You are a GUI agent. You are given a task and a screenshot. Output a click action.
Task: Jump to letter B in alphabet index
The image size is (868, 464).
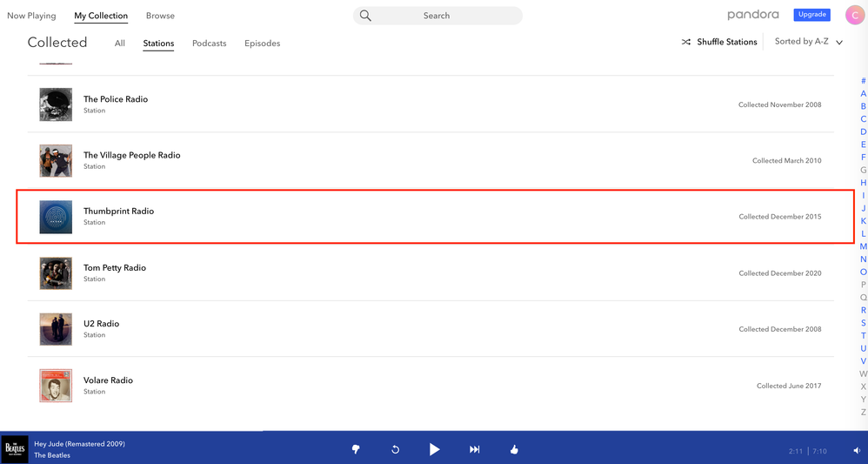[863, 106]
